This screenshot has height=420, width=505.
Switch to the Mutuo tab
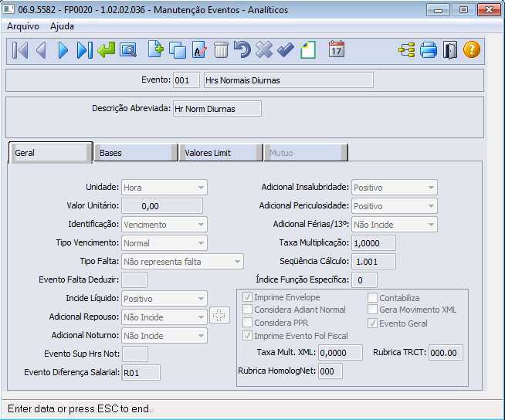[306, 153]
